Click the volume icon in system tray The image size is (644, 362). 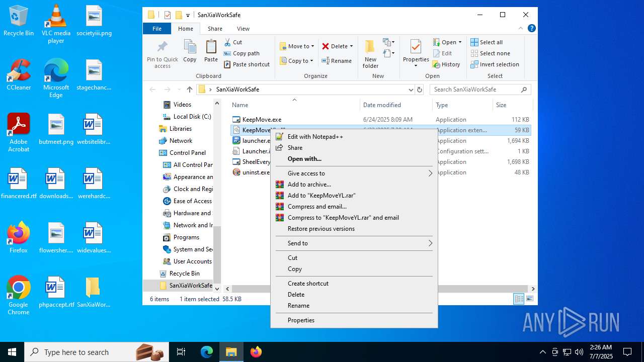(x=579, y=352)
